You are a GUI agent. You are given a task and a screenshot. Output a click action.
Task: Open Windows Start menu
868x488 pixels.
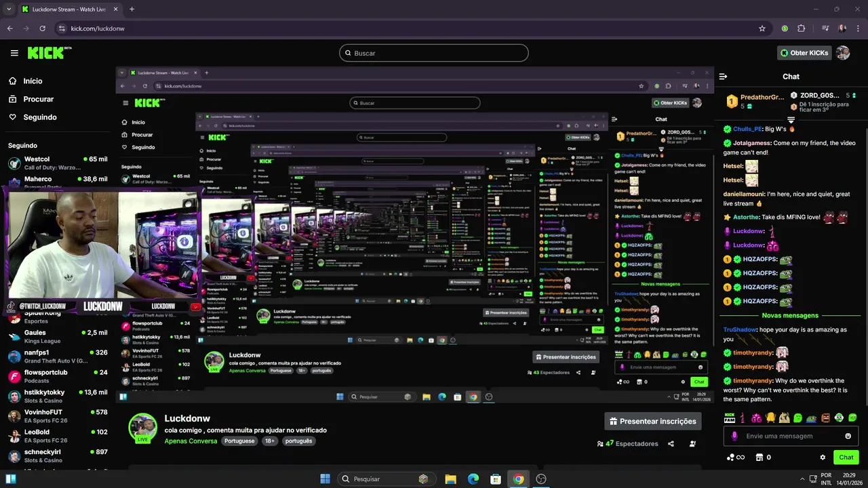[x=325, y=479]
